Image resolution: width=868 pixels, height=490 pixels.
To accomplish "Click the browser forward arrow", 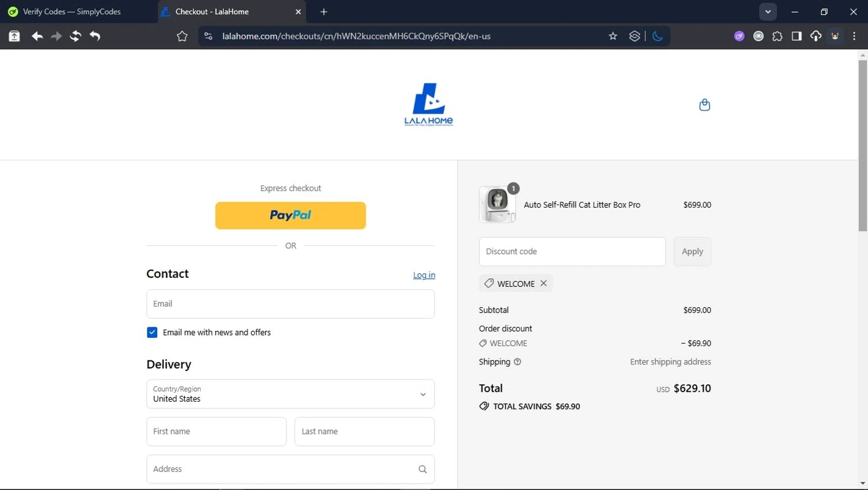I will (56, 36).
